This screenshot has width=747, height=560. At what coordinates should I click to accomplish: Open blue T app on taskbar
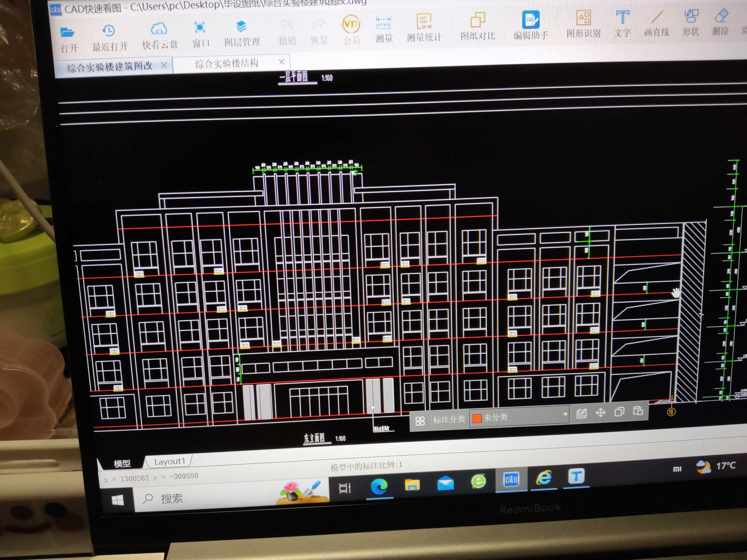click(x=576, y=477)
